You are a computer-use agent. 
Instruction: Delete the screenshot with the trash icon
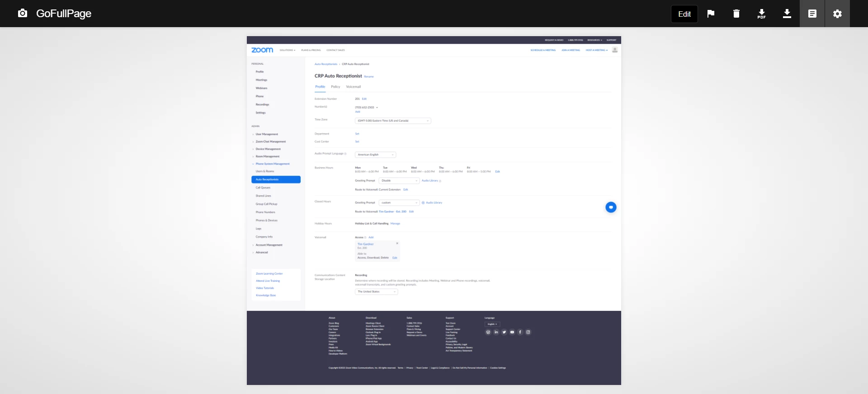point(736,14)
